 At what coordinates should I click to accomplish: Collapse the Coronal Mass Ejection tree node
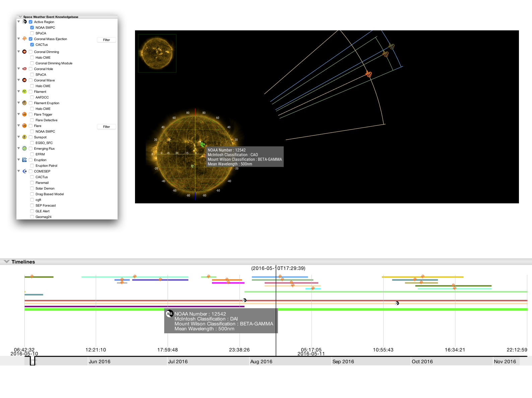pos(19,39)
